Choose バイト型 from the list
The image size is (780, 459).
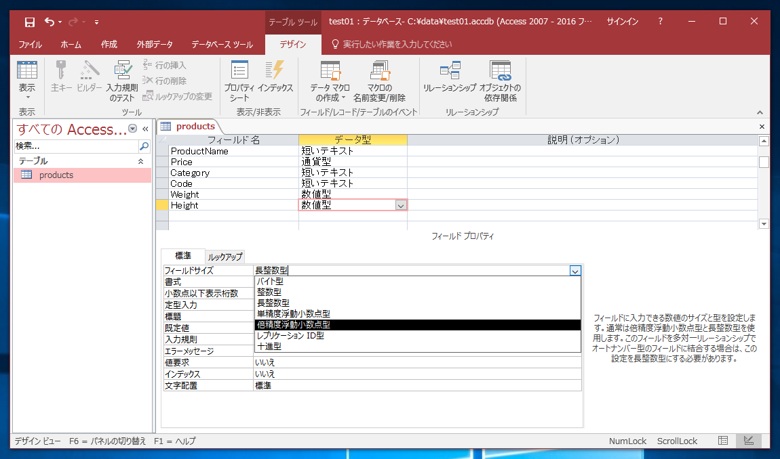[x=417, y=281]
